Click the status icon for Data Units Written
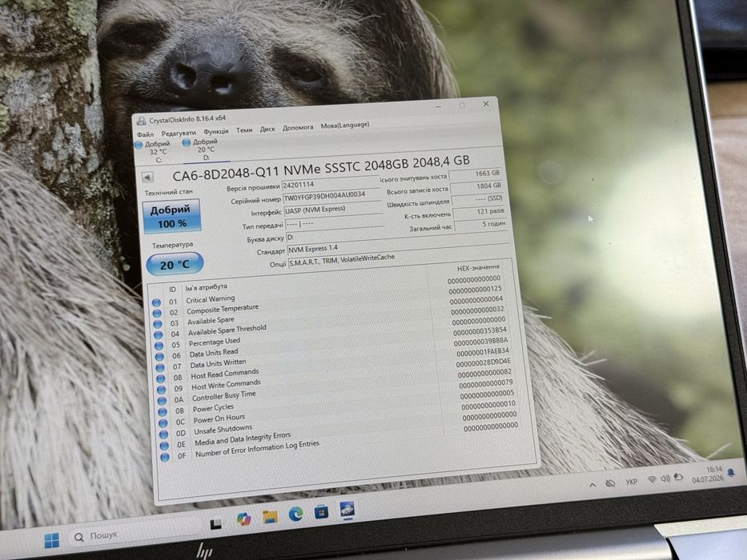Screen dimensions: 747x560 click(x=161, y=368)
